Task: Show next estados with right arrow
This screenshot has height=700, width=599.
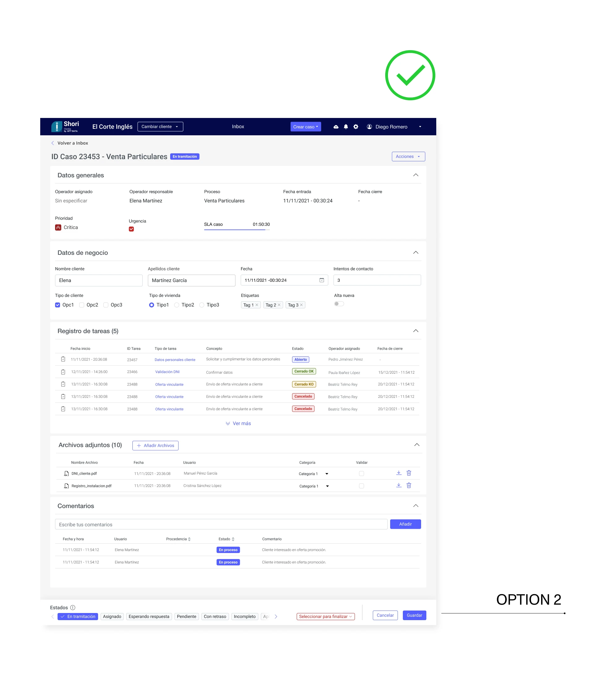Action: (276, 616)
